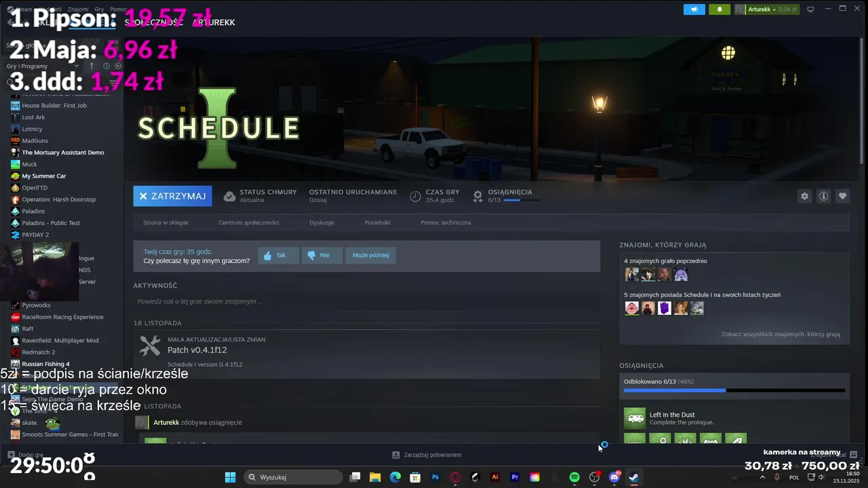The height and width of the screenshot is (488, 868).
Task: Click the patch wrench tools icon
Action: coord(150,346)
